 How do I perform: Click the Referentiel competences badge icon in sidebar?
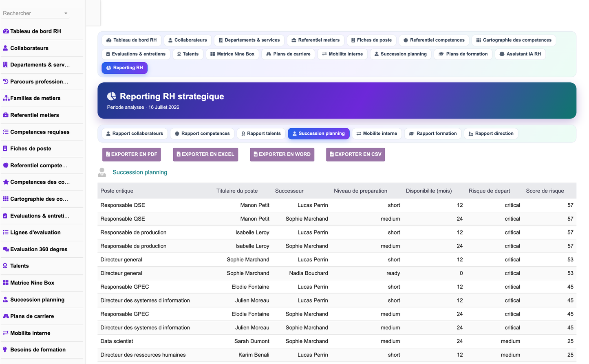point(6,165)
